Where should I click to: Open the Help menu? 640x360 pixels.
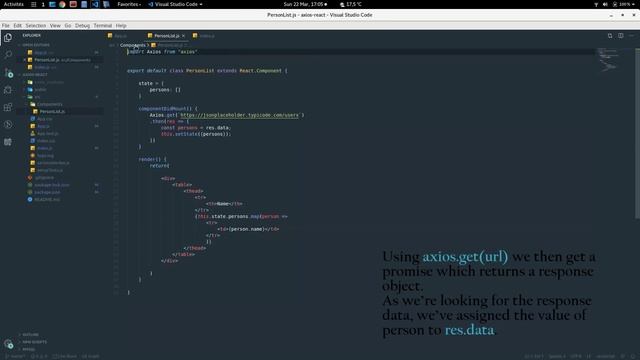(121, 25)
